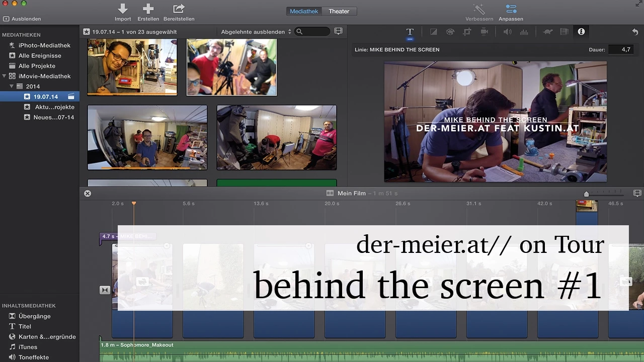Click the Linie: MIKE BEHIND THE SCREEN label
Viewport: 644px width, 362px height.
[397, 50]
